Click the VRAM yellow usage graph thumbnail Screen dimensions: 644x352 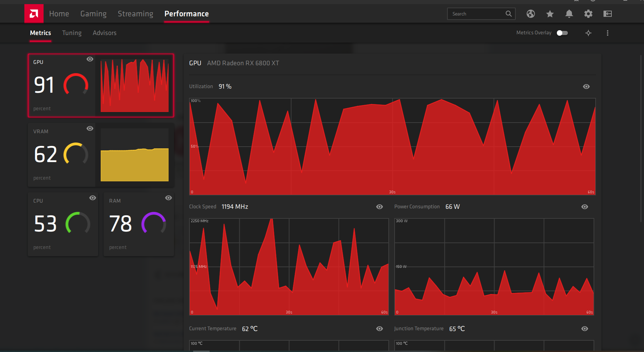click(134, 155)
